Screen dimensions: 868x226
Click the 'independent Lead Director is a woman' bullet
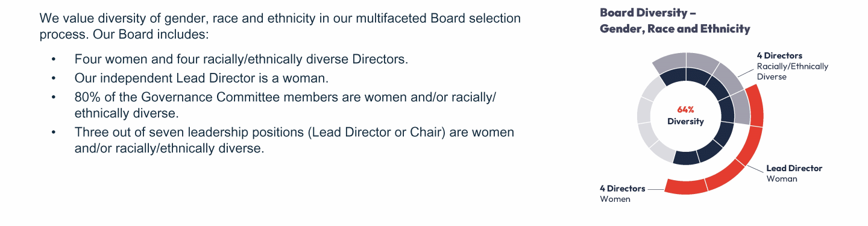point(203,78)
